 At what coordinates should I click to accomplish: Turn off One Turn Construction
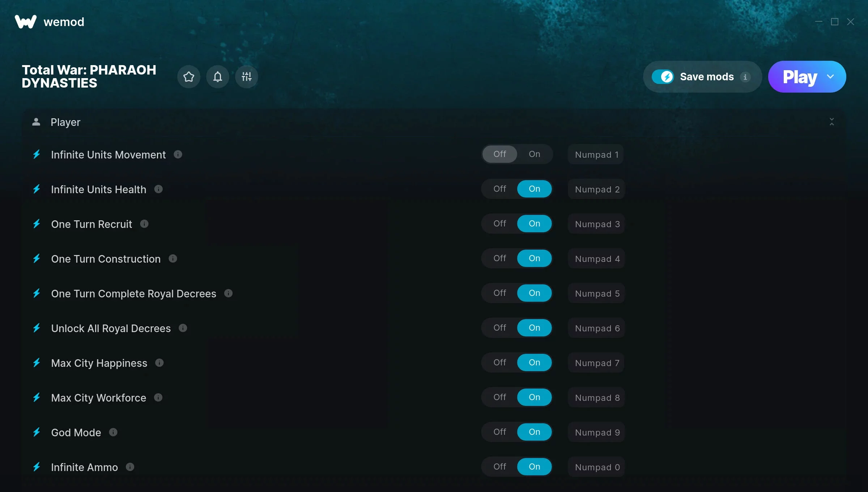pyautogui.click(x=500, y=258)
